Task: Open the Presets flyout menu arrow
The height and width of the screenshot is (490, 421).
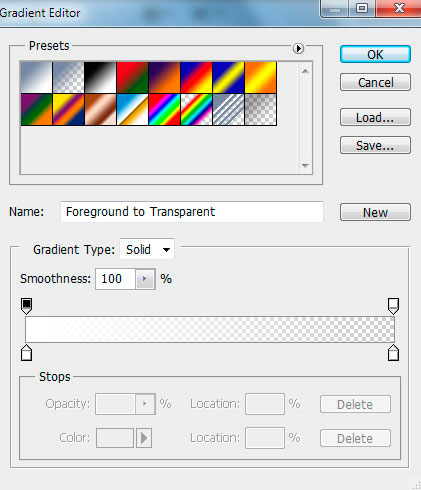Action: click(298, 49)
